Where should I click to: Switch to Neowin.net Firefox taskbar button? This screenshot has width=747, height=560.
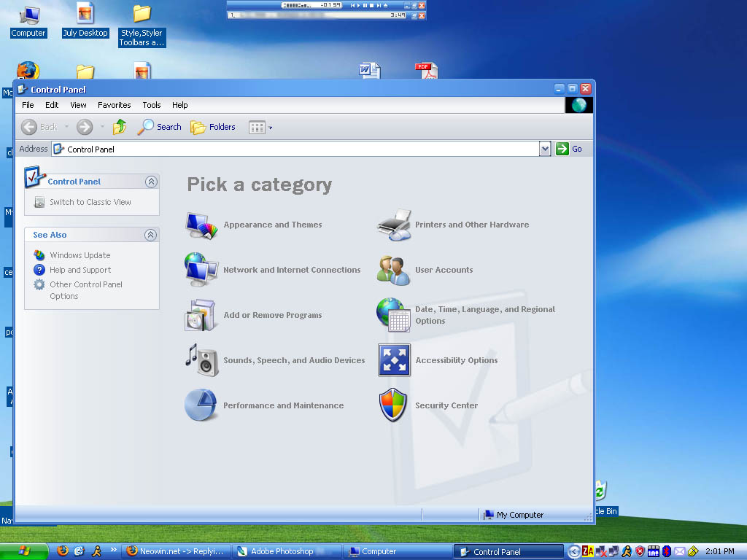pyautogui.click(x=176, y=551)
